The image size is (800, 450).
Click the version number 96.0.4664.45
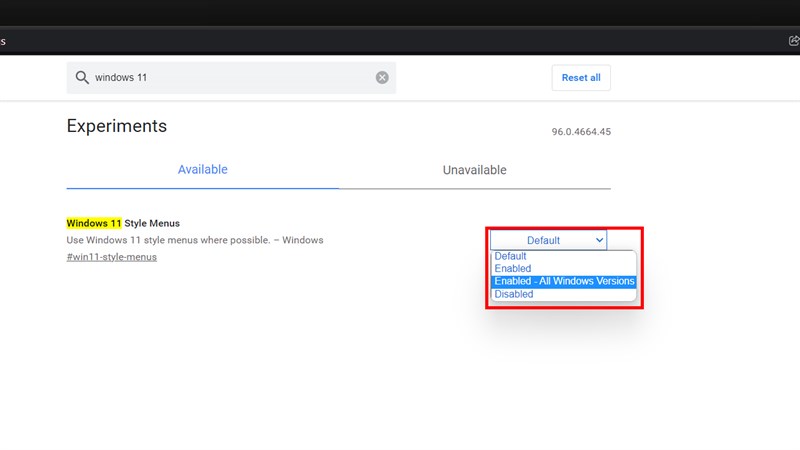coord(581,132)
